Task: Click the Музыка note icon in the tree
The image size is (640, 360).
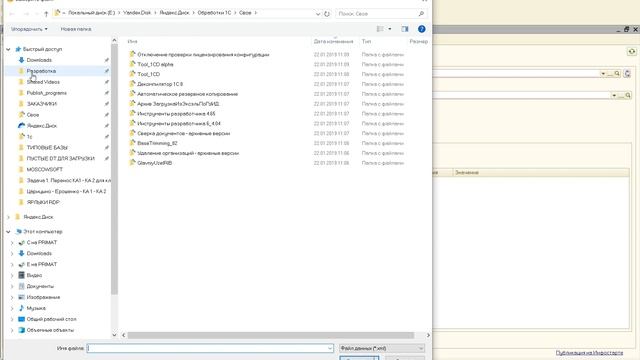Action: 22,309
